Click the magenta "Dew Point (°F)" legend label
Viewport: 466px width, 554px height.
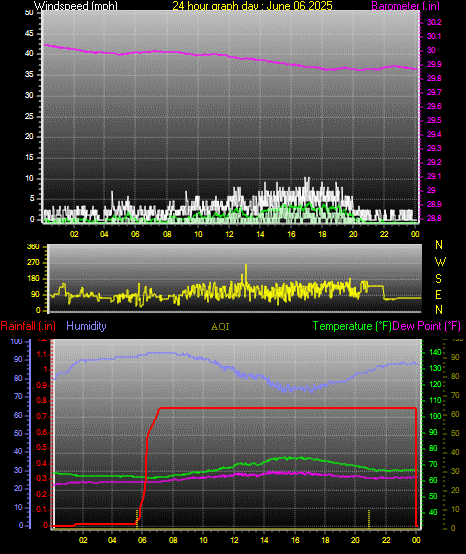426,326
